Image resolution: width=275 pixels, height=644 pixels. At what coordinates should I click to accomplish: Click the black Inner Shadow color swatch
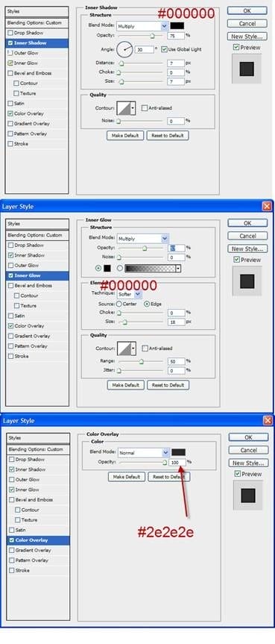click(177, 26)
